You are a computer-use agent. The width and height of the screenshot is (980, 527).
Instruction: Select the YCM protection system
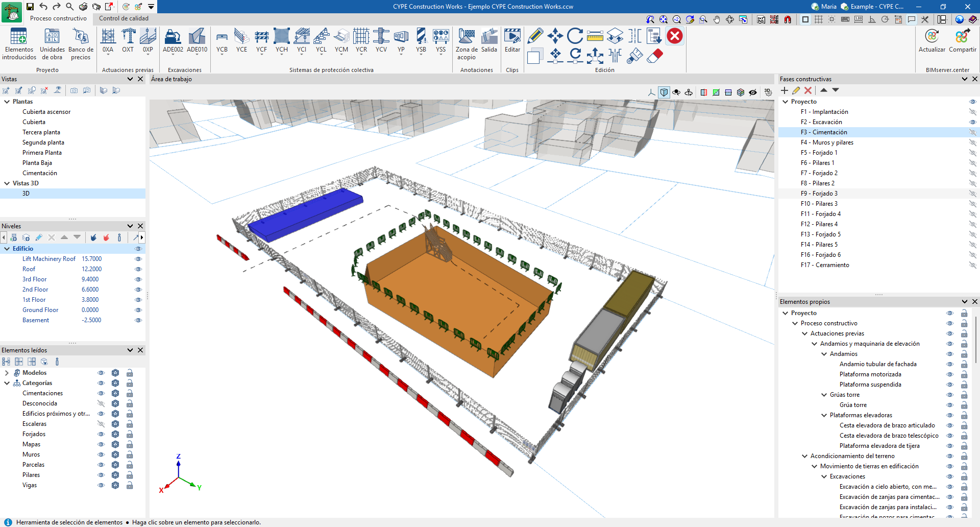pos(341,41)
